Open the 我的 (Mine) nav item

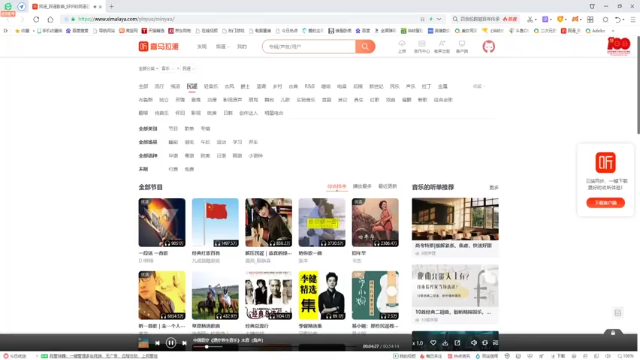(242, 47)
